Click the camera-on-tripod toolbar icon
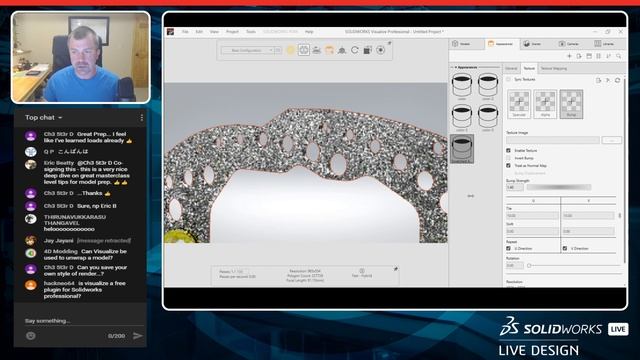The image size is (640, 360). pyautogui.click(x=342, y=50)
